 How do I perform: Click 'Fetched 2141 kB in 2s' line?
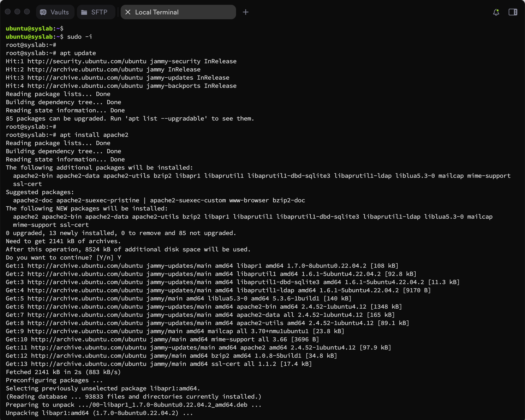coord(63,372)
